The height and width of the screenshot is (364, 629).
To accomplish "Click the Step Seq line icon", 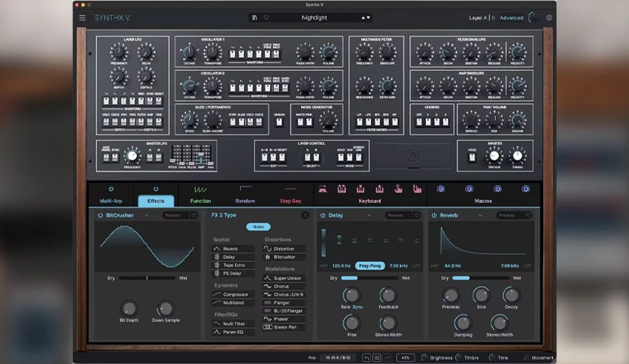I will pos(290,189).
